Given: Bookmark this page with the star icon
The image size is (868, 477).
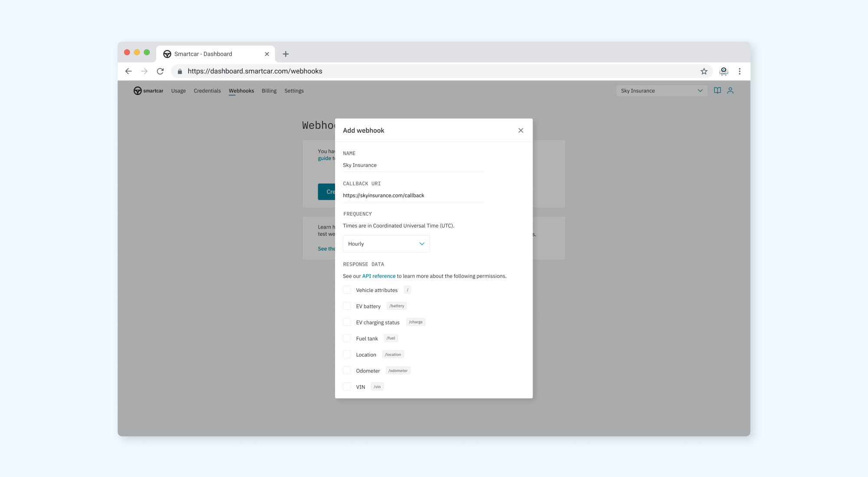Looking at the screenshot, I should point(704,71).
